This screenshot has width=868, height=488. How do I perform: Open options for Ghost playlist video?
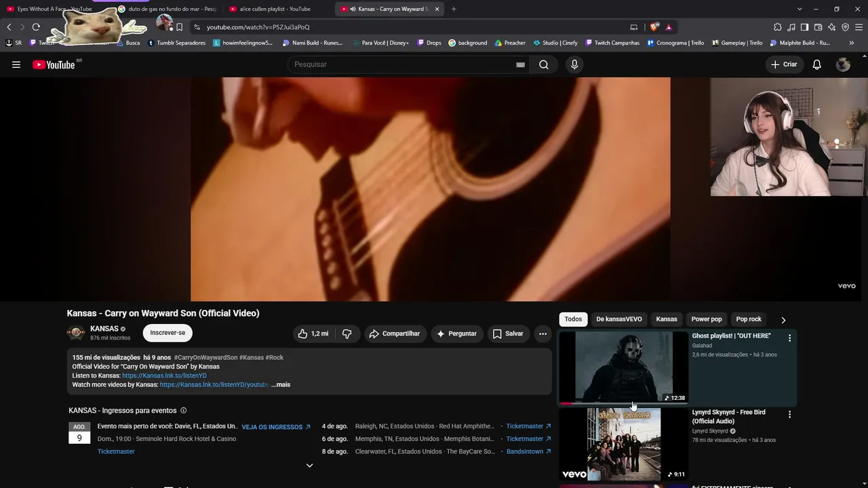(789, 338)
